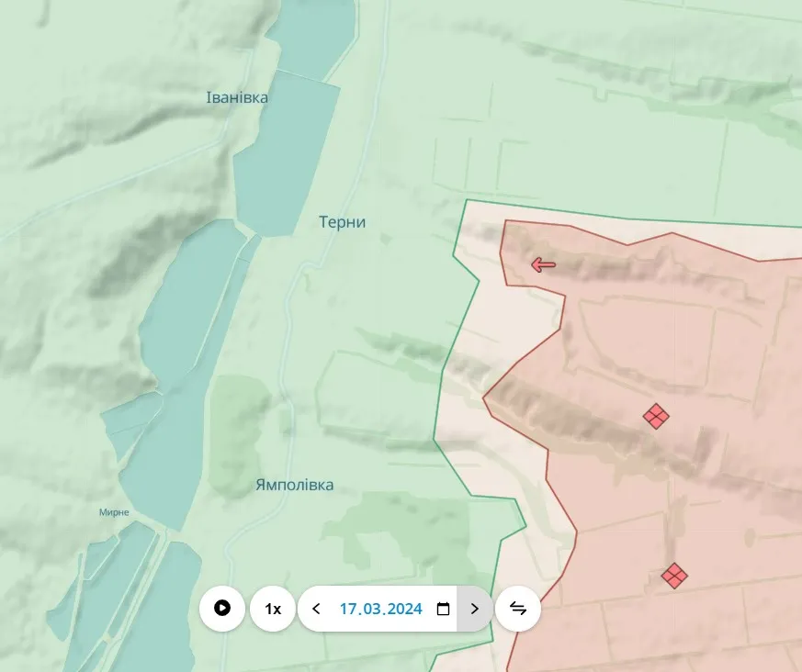
Task: Toggle the compare swap arrows button
Action: (x=518, y=609)
